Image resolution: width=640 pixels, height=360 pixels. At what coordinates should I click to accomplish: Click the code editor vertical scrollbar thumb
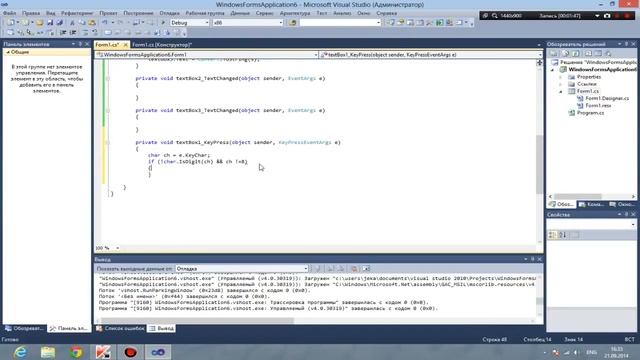[540, 164]
